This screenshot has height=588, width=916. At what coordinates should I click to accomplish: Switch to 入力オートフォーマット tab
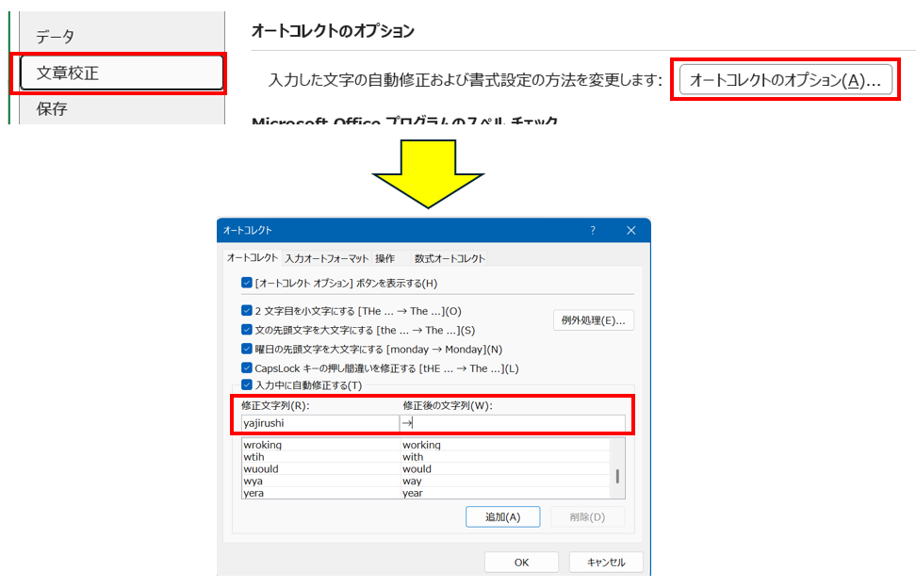pyautogui.click(x=326, y=258)
